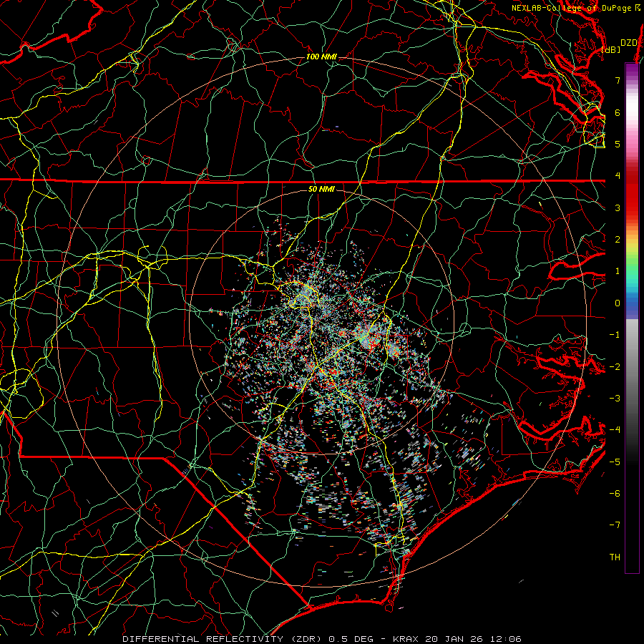This screenshot has width=644, height=644.
Task: Click the "1" value on the legend
Action: click(618, 271)
